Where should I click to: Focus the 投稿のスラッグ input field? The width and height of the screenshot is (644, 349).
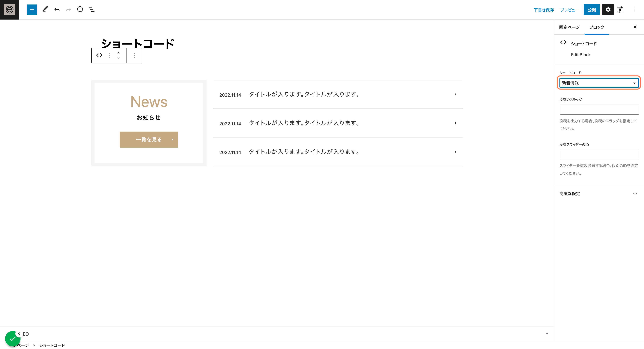(599, 110)
